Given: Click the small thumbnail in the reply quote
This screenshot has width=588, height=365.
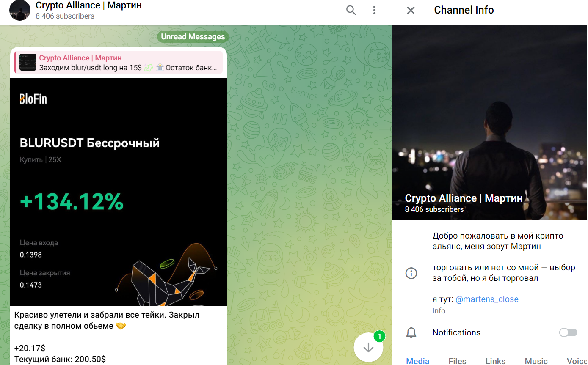Looking at the screenshot, I should coord(28,62).
